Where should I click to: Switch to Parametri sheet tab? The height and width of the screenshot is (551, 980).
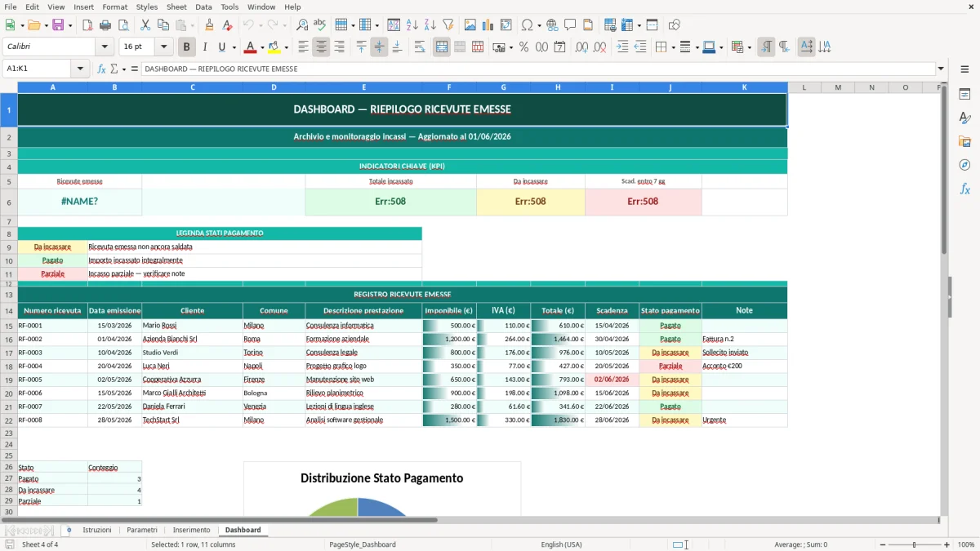142,530
